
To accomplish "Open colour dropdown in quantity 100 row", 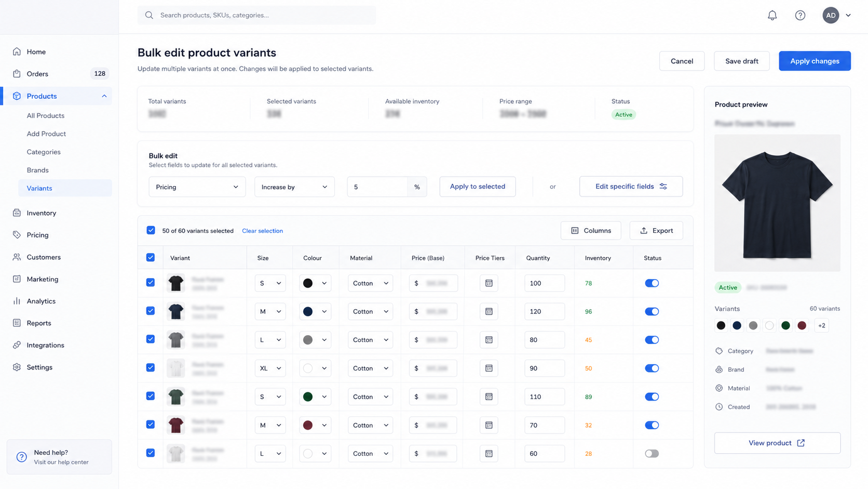I will point(315,283).
